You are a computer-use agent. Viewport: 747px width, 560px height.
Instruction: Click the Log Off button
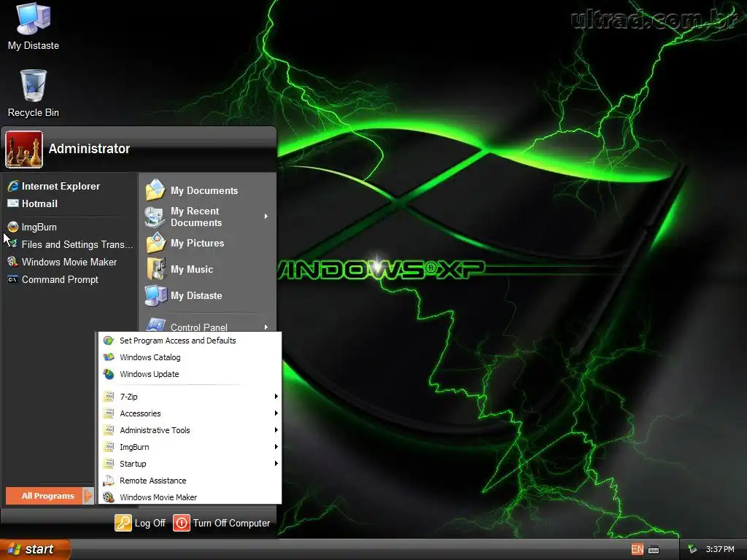click(x=141, y=523)
